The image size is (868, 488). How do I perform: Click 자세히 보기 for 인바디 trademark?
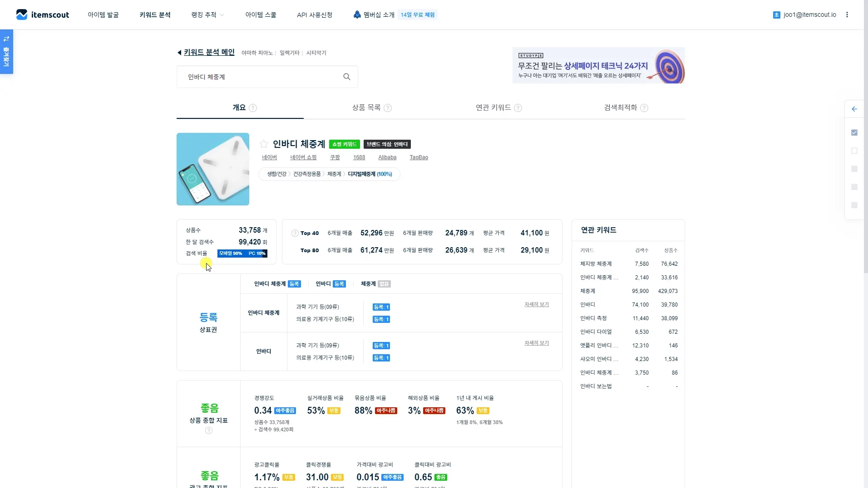(x=537, y=343)
